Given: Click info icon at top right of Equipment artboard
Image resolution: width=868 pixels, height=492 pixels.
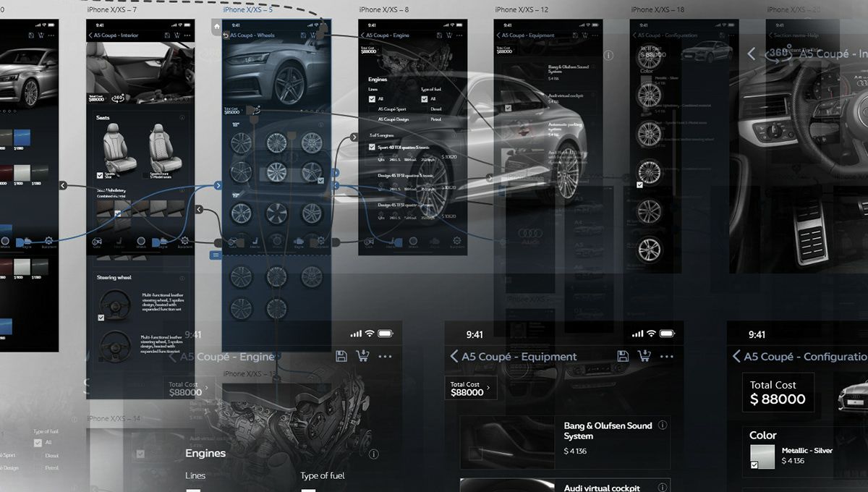Looking at the screenshot, I should click(608, 55).
